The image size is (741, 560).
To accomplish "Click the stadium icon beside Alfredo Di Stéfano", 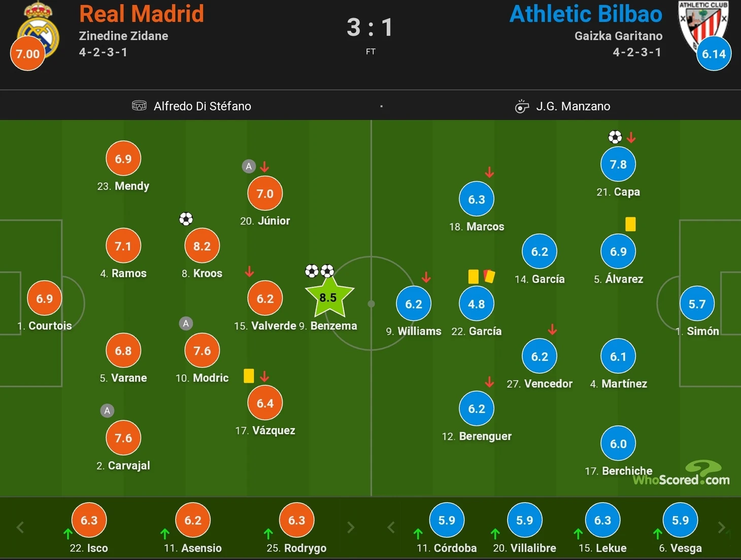I will coord(139,106).
